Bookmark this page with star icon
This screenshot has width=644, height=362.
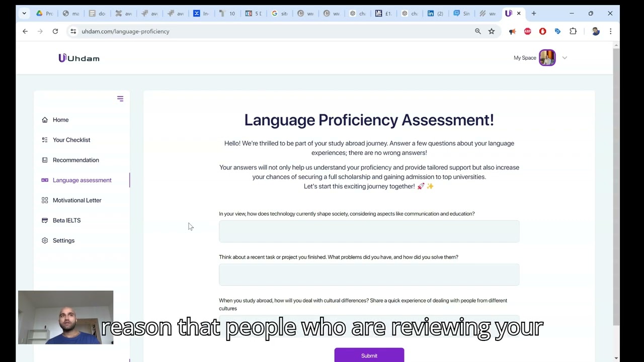click(492, 31)
